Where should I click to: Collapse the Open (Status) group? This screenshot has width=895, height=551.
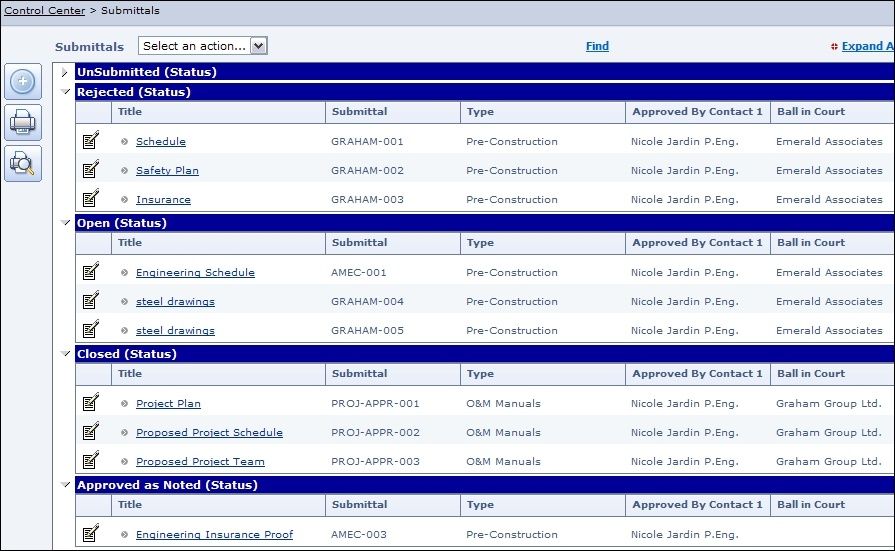(x=66, y=223)
